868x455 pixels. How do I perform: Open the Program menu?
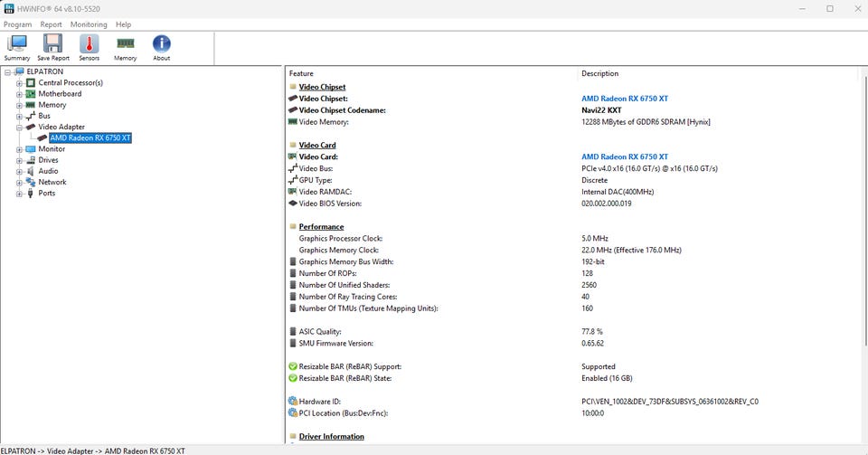(17, 24)
